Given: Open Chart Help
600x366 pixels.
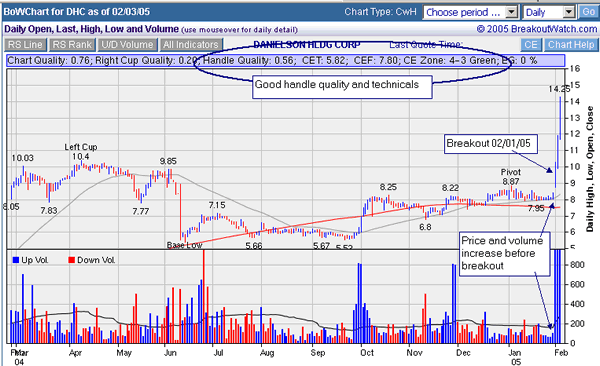Looking at the screenshot, I should pyautogui.click(x=571, y=45).
